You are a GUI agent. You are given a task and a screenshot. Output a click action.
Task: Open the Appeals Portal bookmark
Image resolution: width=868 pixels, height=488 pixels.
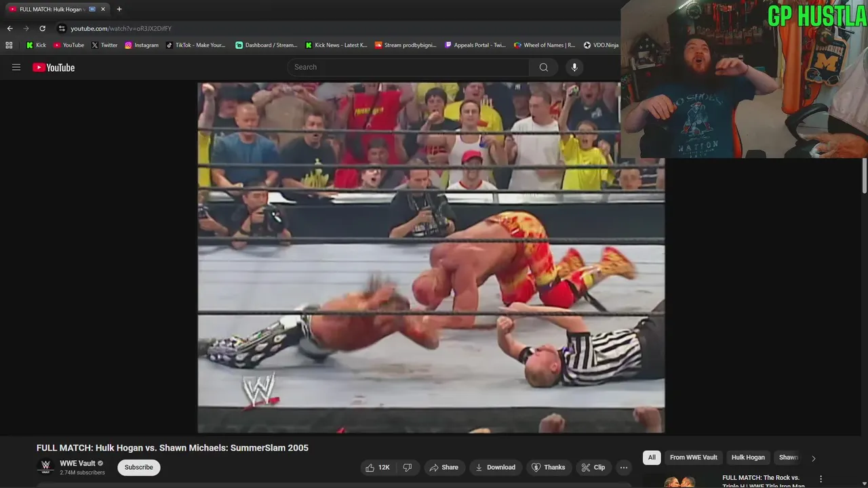pos(475,45)
